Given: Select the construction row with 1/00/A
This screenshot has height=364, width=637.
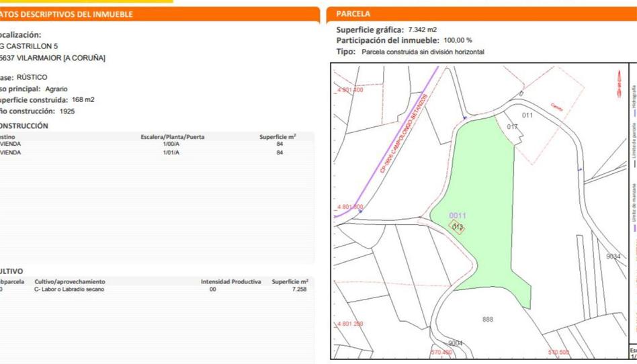Looking at the screenshot, I should pyautogui.click(x=171, y=144).
